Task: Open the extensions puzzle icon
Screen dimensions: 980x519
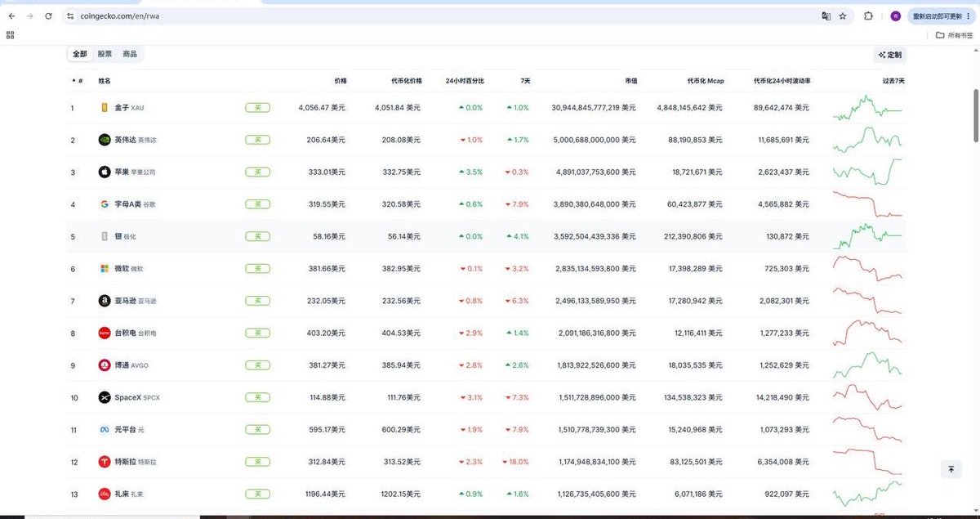Action: point(868,16)
